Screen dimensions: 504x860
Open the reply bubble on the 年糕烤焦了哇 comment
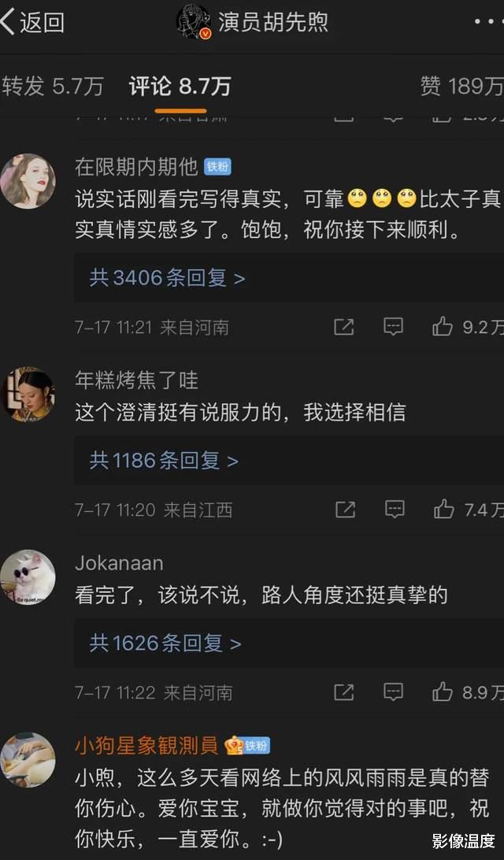[x=395, y=510]
